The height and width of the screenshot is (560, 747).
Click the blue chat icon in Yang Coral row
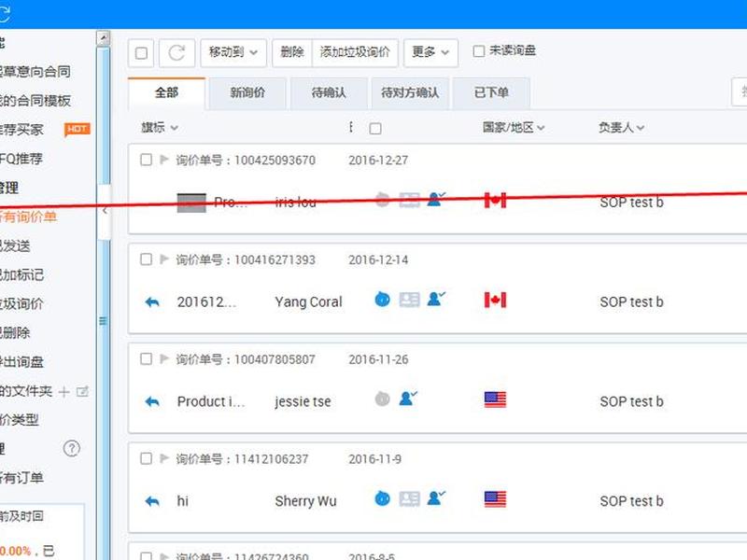point(382,299)
